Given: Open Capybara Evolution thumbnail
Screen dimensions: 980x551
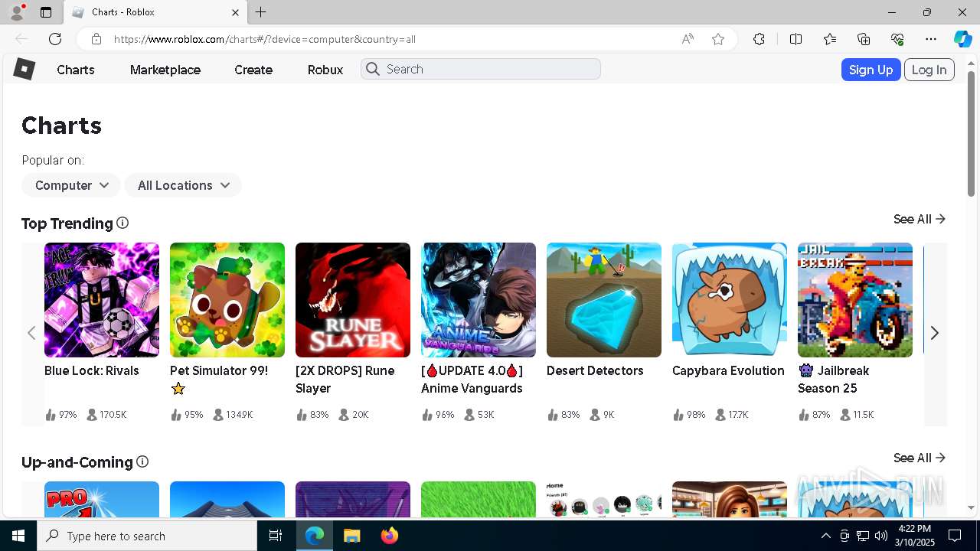Looking at the screenshot, I should pyautogui.click(x=730, y=300).
